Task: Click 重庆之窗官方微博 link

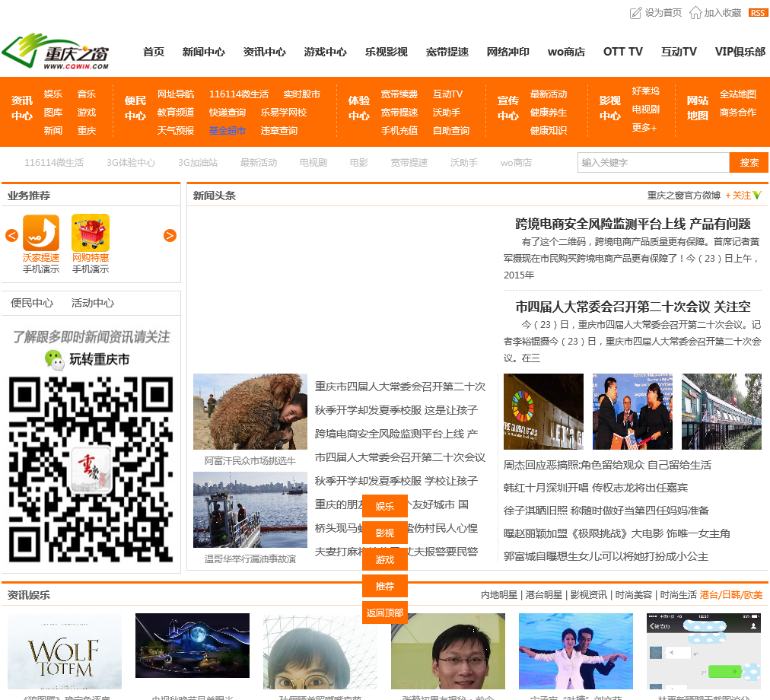Action: pos(683,196)
